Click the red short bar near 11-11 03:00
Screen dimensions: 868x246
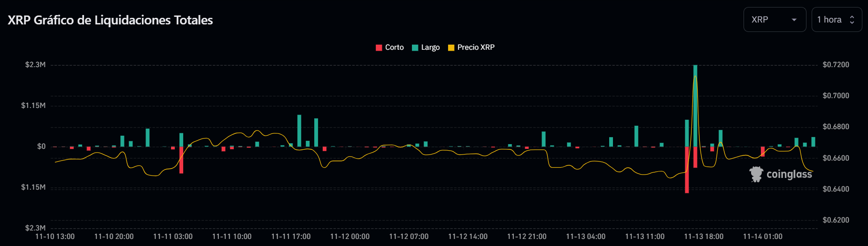[181, 160]
